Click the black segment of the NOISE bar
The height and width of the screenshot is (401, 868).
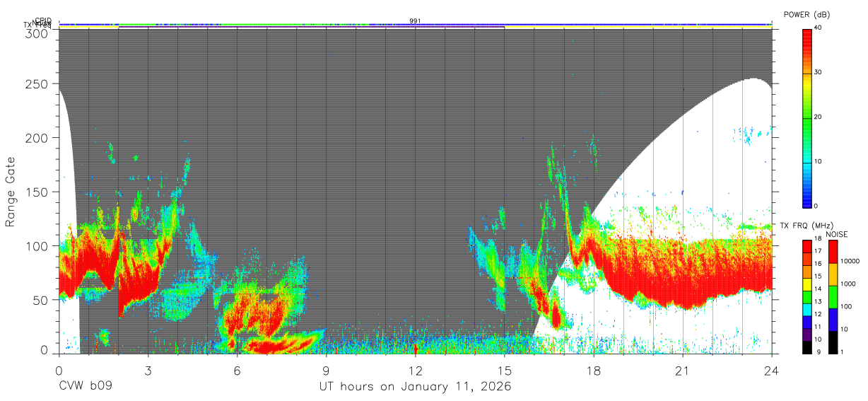tap(833, 342)
